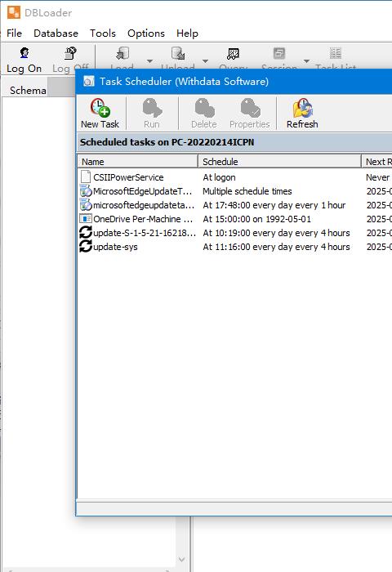Click 'At 10:19:00 every day every 4 hours'
Viewport: 392px width, 572px height.
(276, 233)
